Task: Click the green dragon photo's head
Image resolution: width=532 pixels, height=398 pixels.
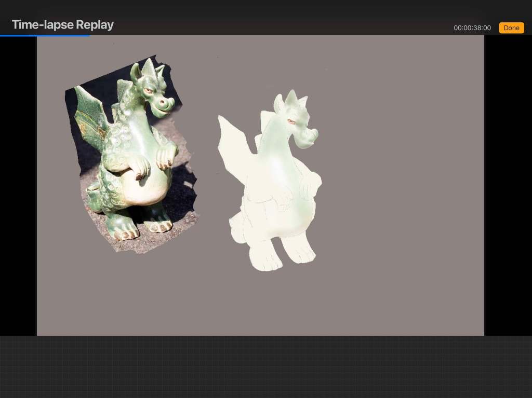Action: point(153,93)
